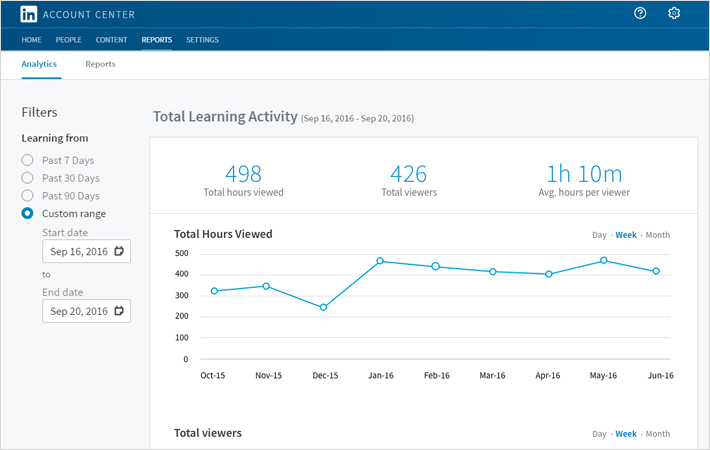
Task: Click the Start date calendar icon
Action: [119, 251]
